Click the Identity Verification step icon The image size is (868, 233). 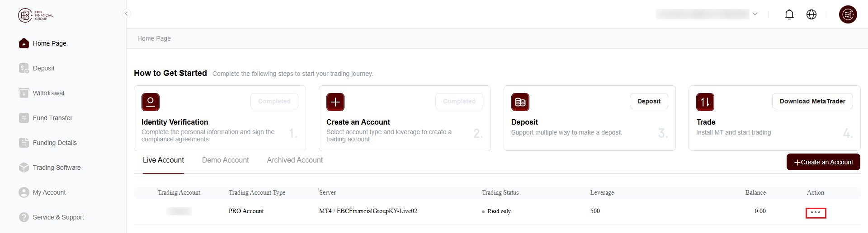[151, 102]
